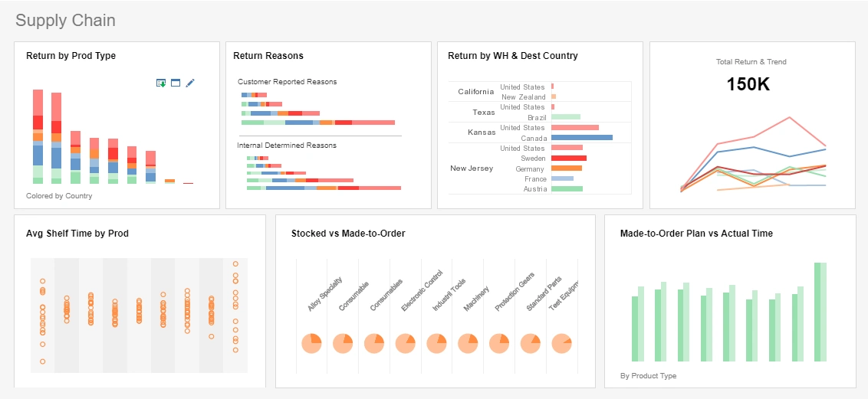Image resolution: width=868 pixels, height=399 pixels.
Task: Click the New Jersey warehouse label
Action: [471, 168]
